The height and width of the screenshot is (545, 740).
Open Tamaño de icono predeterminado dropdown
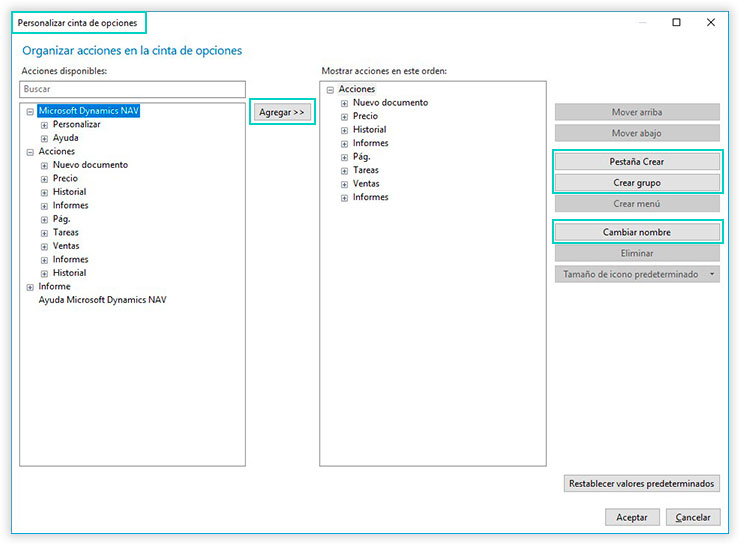(x=636, y=274)
